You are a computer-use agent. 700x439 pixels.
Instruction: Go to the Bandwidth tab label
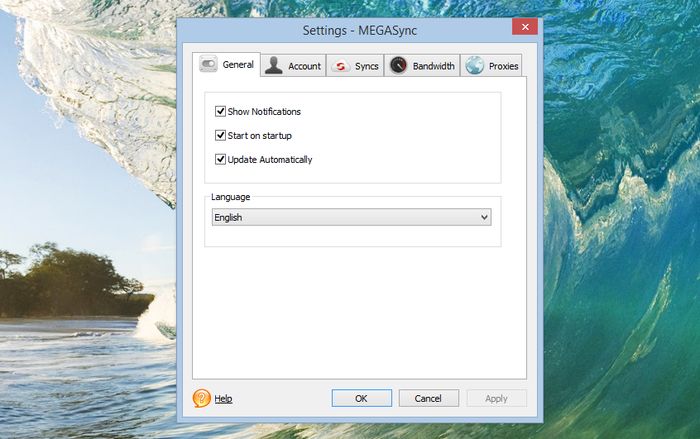pos(433,67)
